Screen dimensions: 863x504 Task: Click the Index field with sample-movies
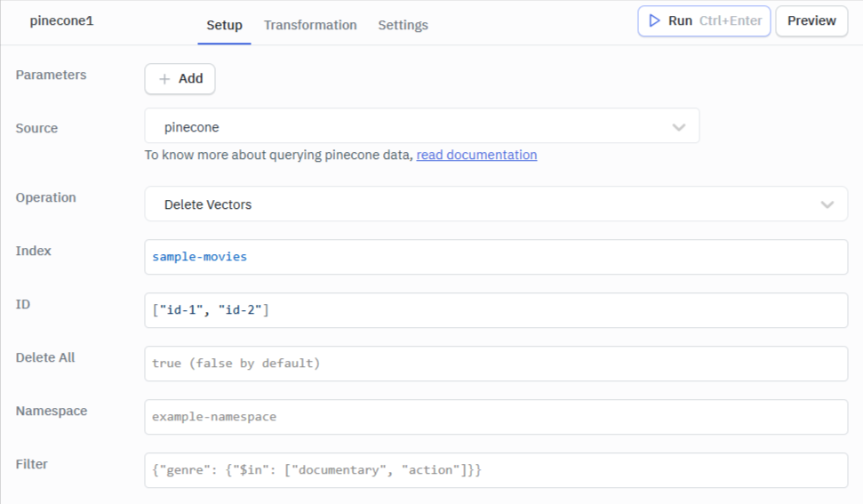coord(496,257)
